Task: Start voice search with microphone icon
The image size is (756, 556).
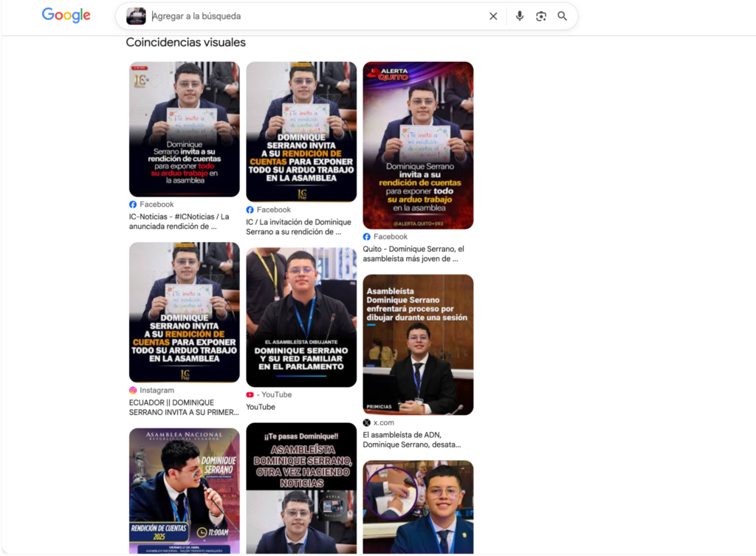Action: (x=520, y=16)
